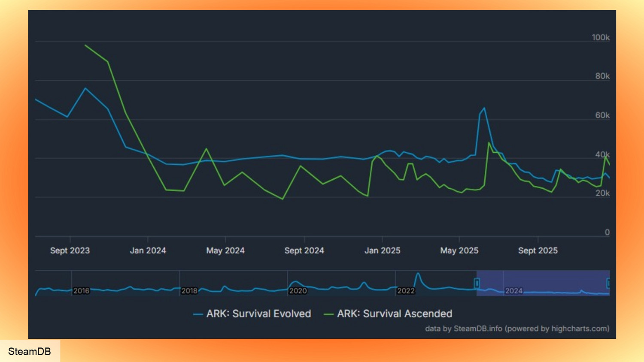Select the 2020 label in the timeline navigator
This screenshot has width=644, height=362.
point(298,291)
